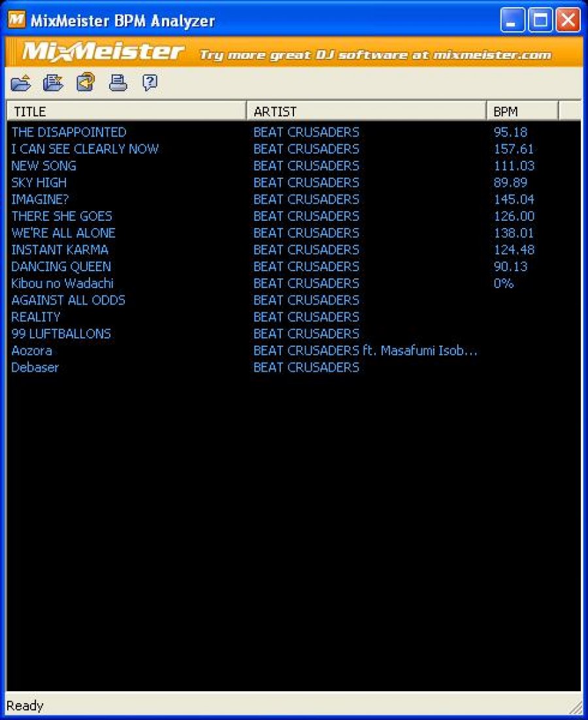Click the export file list icon
588x720 pixels.
pyautogui.click(x=53, y=83)
